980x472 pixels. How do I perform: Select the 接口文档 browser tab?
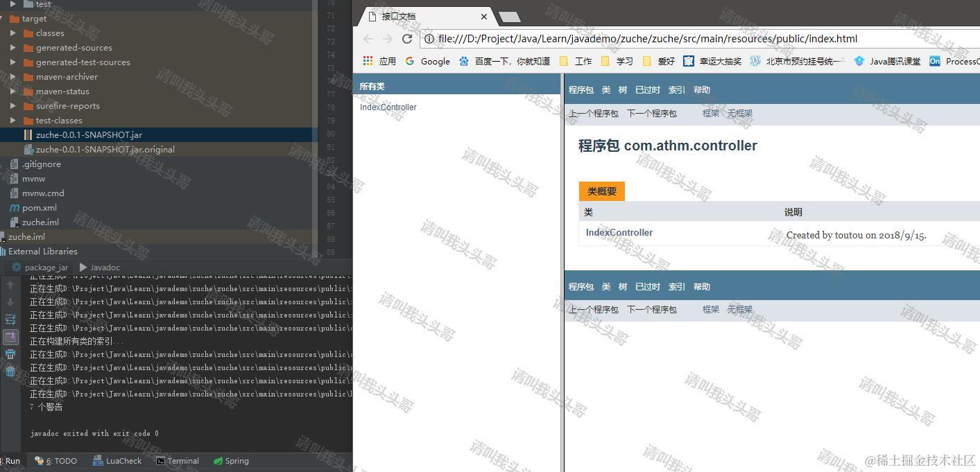tap(397, 16)
